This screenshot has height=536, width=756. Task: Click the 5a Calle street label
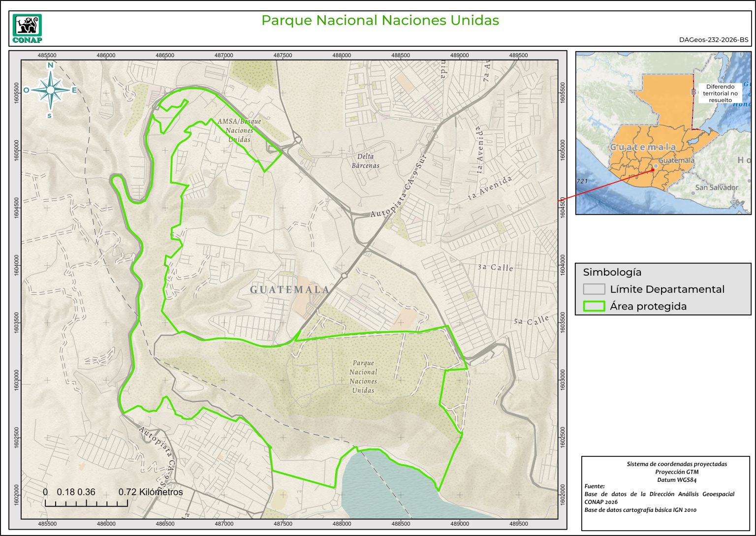point(531,321)
